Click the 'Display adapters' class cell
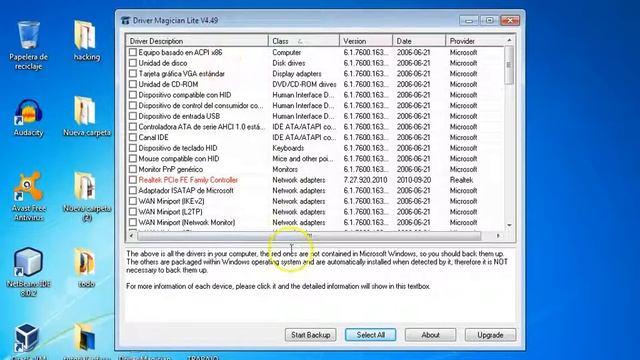 click(x=297, y=74)
